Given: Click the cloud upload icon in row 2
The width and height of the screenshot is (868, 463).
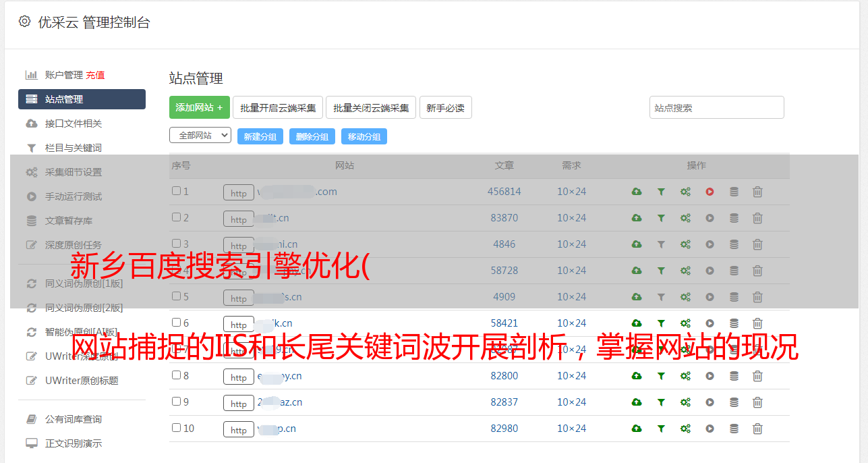Looking at the screenshot, I should [636, 218].
